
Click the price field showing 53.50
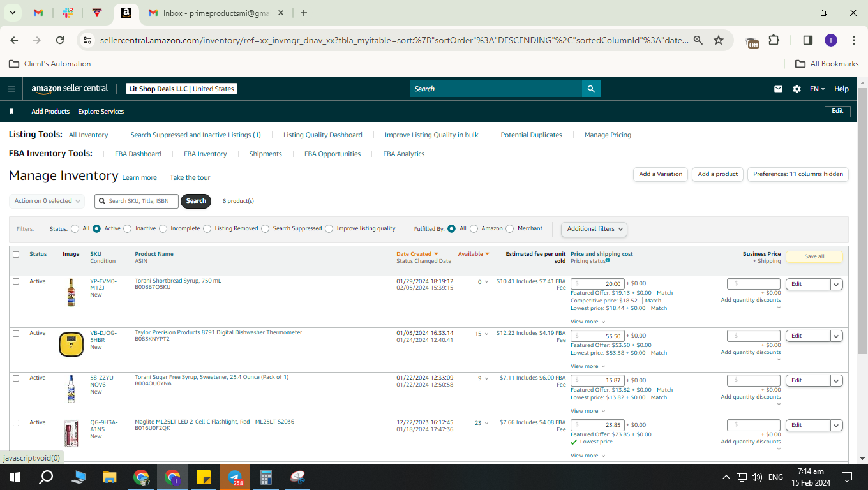597,336
